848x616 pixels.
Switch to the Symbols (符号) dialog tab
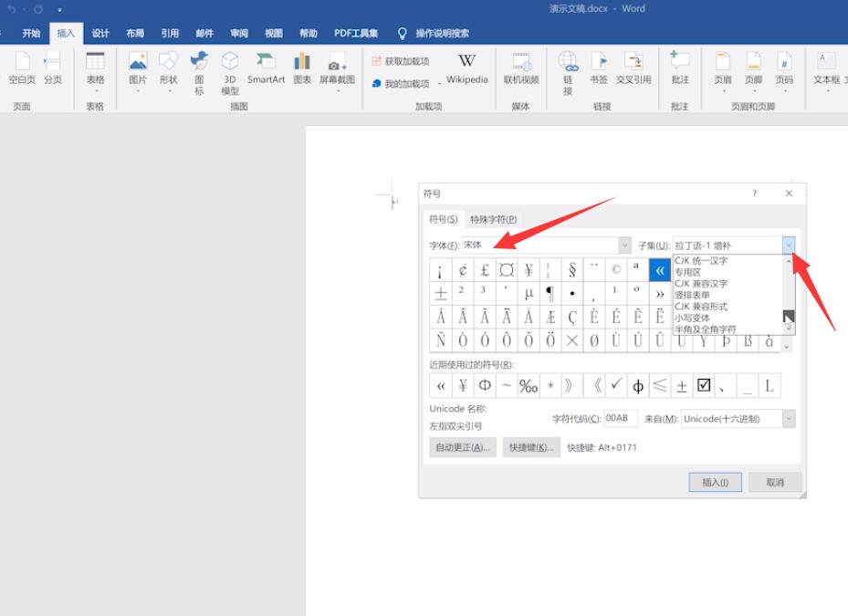coord(444,219)
